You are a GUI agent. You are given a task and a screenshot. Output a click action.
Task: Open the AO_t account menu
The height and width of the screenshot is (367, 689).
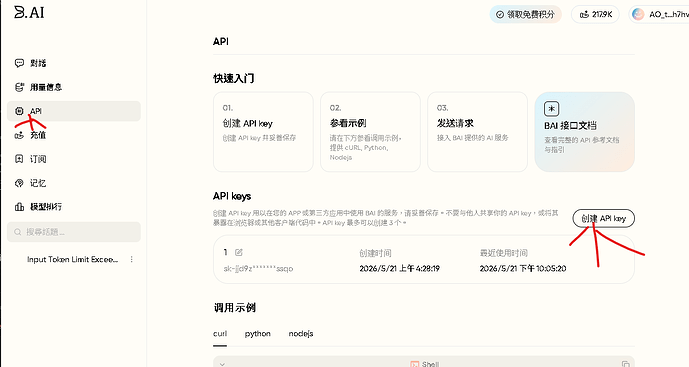tap(659, 15)
